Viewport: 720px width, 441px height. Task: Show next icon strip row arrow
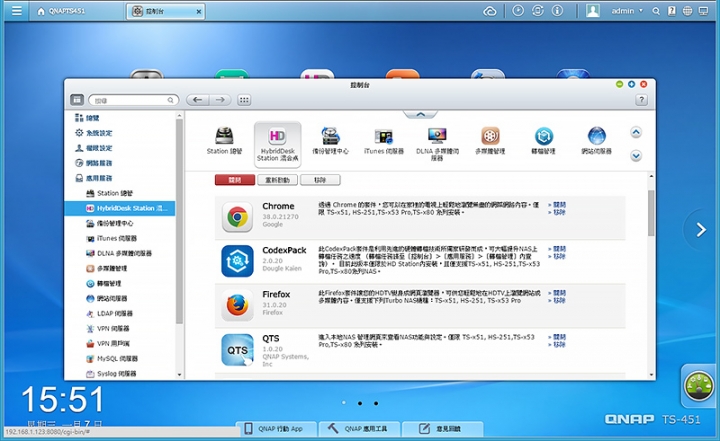(x=636, y=156)
